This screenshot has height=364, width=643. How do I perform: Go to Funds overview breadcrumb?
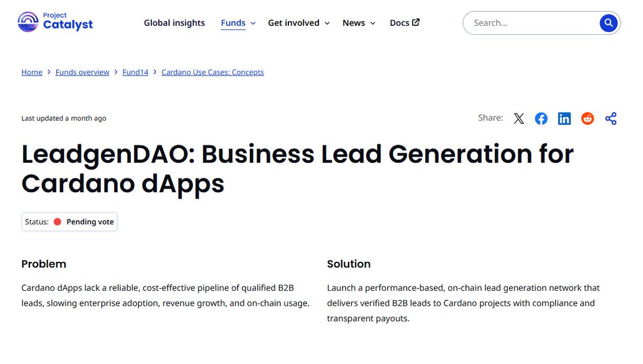(83, 72)
